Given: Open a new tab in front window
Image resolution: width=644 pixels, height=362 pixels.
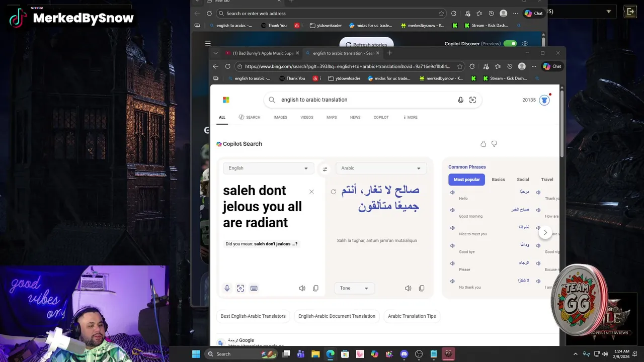Looking at the screenshot, I should tap(389, 53).
